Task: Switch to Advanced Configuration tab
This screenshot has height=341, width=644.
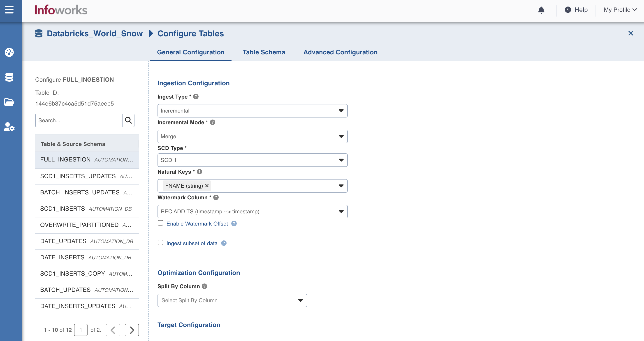Action: (340, 52)
